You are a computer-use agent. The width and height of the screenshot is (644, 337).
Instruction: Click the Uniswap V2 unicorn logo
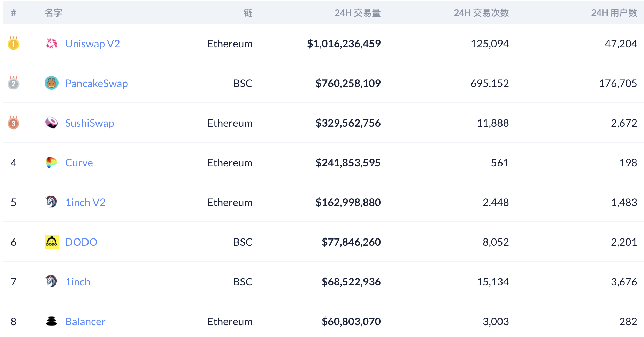(52, 44)
